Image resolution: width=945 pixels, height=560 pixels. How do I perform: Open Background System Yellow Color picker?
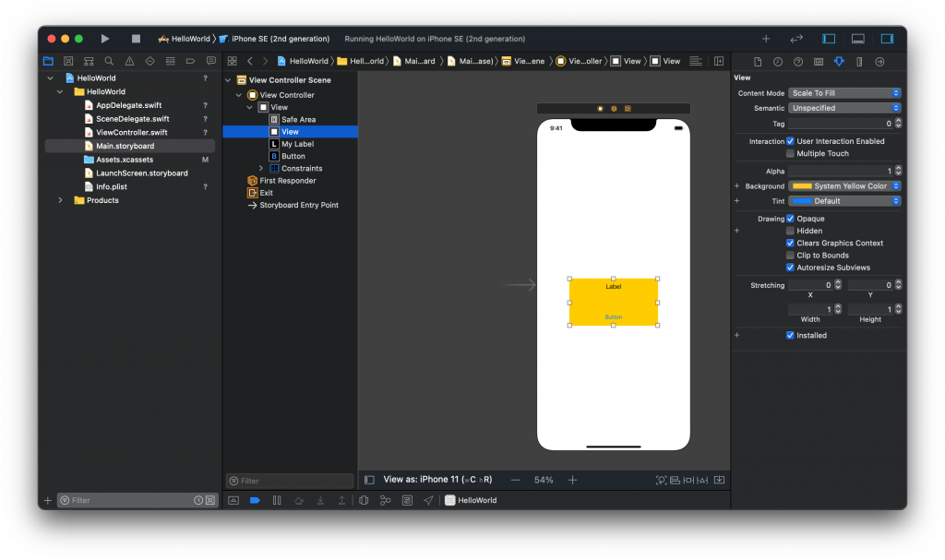click(x=844, y=186)
